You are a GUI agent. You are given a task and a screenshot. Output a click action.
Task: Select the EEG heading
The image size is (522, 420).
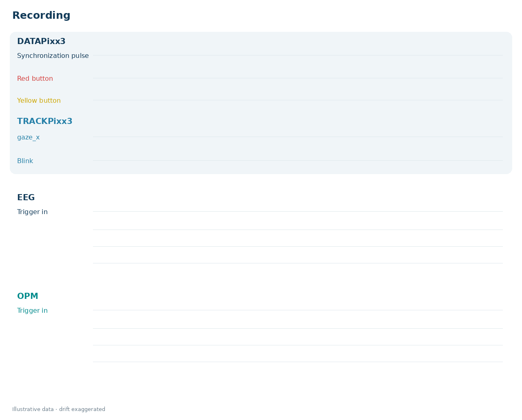pos(26,197)
